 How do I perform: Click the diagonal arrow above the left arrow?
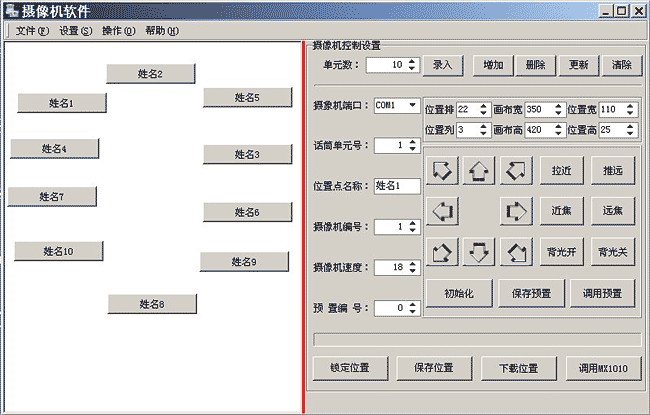click(x=442, y=171)
